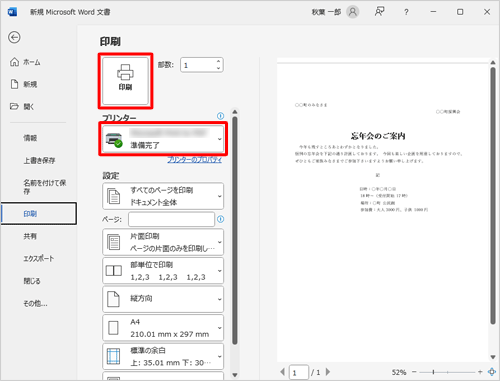
Task: Click the 部数 copies number field
Action: [198, 65]
